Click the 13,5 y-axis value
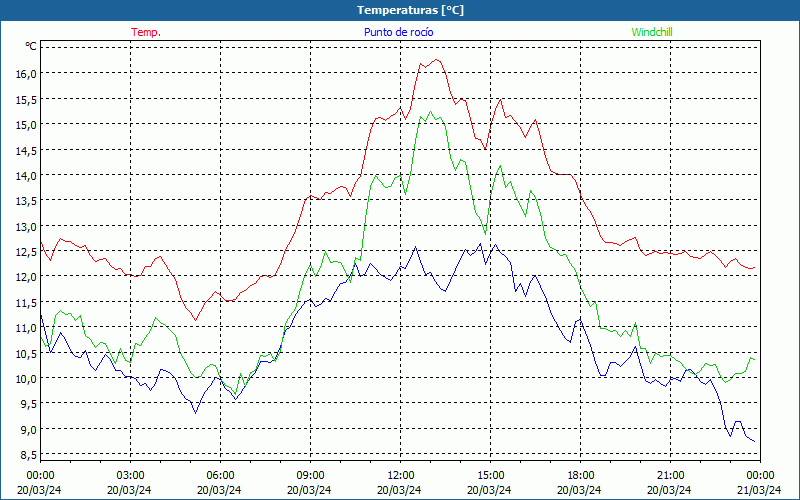 click(x=27, y=201)
